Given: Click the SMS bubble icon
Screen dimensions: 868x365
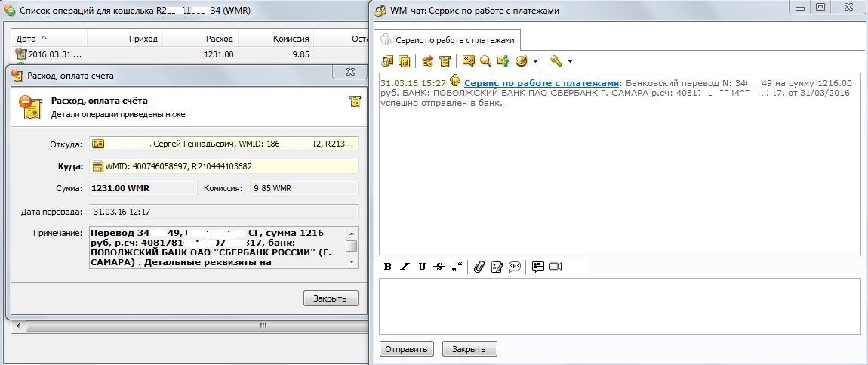Looking at the screenshot, I should coord(514,267).
